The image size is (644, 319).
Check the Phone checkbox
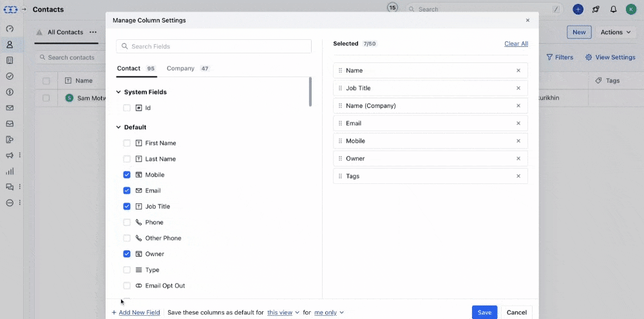pos(127,223)
